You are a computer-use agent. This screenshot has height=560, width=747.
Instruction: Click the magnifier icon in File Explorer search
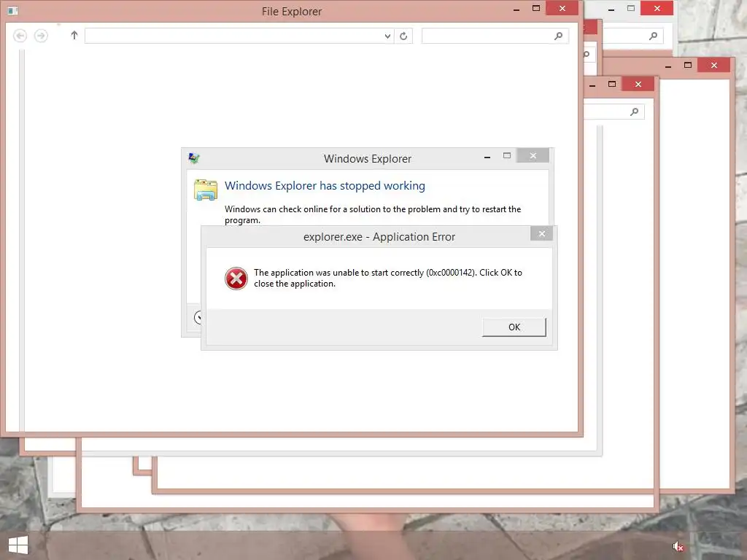[558, 36]
